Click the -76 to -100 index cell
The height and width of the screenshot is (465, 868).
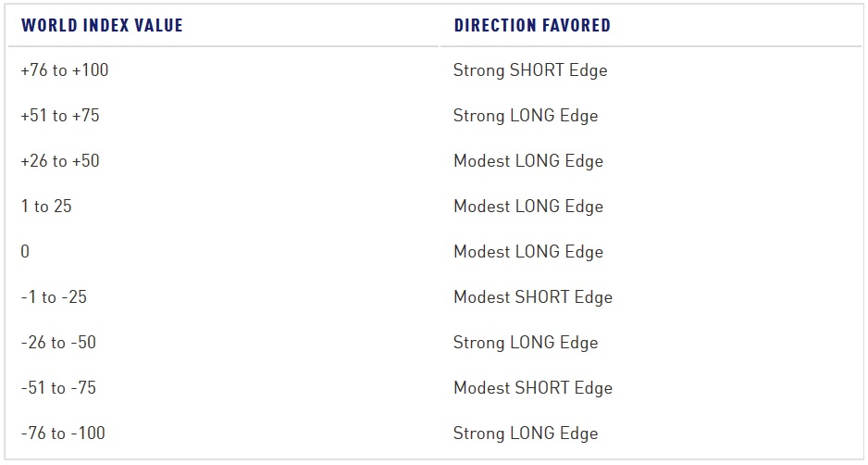[x=63, y=434]
